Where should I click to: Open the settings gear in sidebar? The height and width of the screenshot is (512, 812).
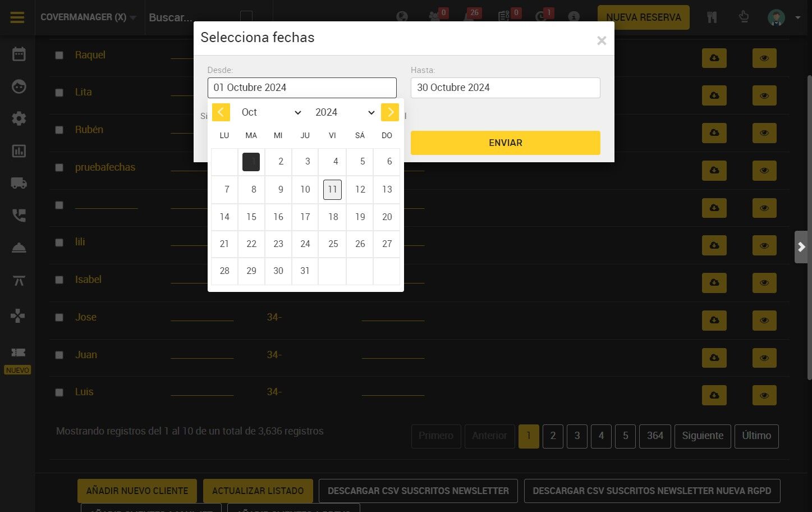[19, 118]
